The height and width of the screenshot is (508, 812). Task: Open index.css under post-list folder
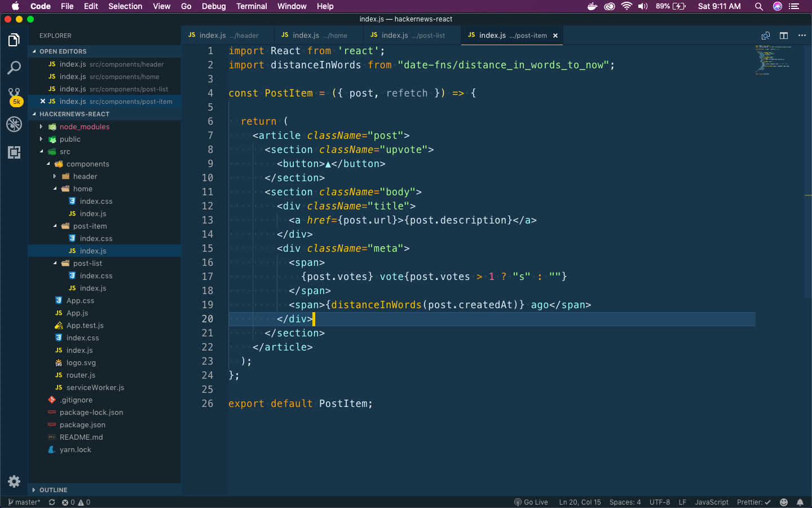(x=104, y=276)
